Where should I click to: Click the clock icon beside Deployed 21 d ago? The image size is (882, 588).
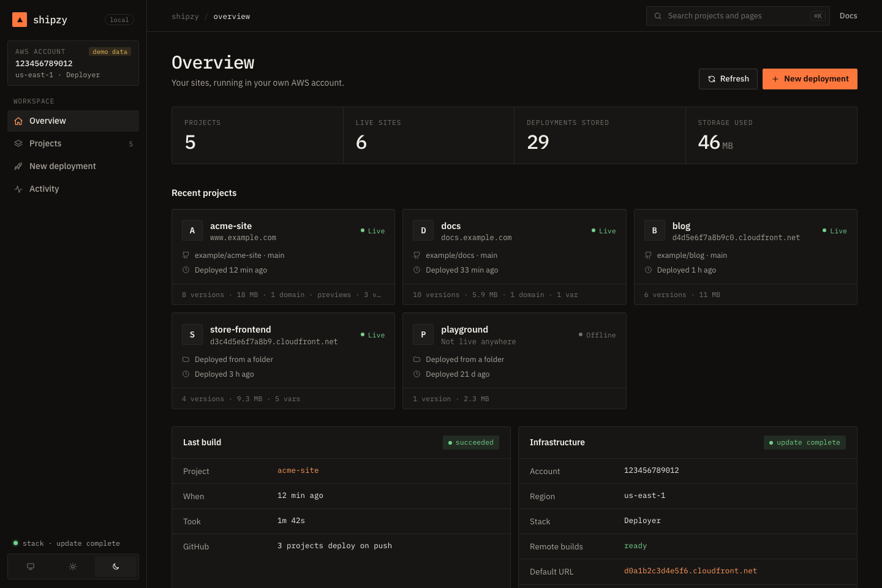click(x=417, y=374)
